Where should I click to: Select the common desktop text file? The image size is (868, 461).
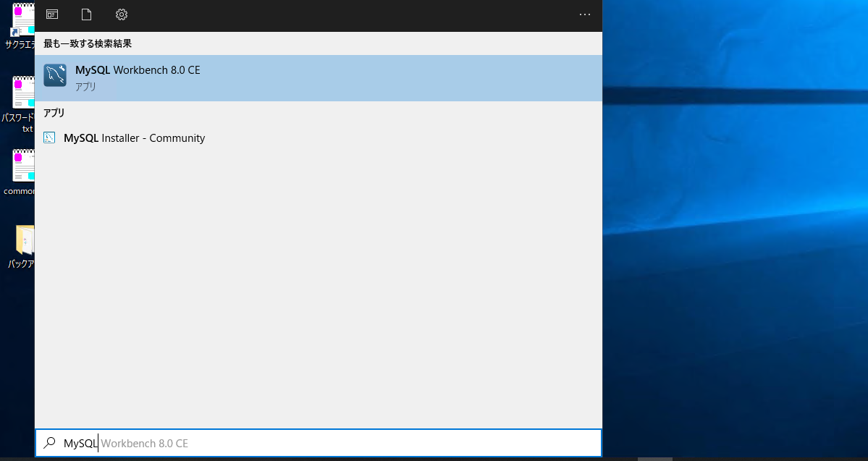(x=21, y=172)
